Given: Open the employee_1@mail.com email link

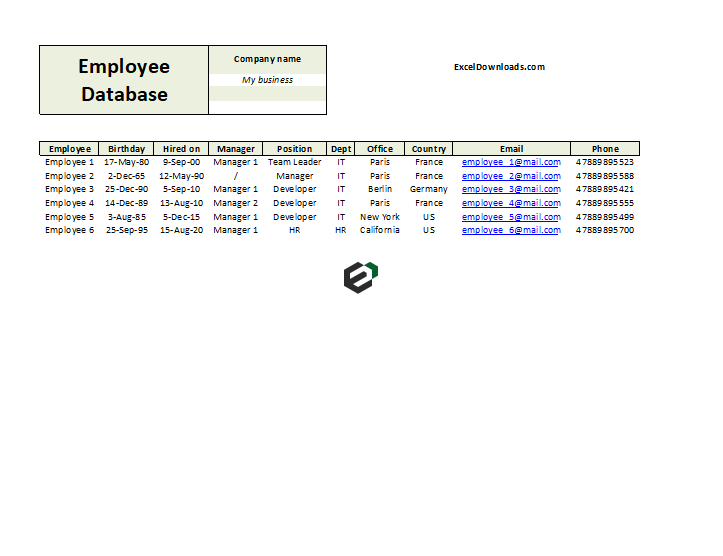Looking at the screenshot, I should (511, 162).
